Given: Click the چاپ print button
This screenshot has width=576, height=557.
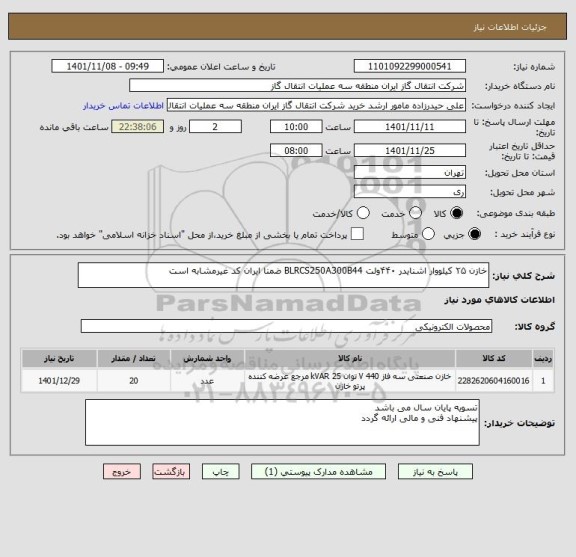Looking at the screenshot, I should point(220,471).
